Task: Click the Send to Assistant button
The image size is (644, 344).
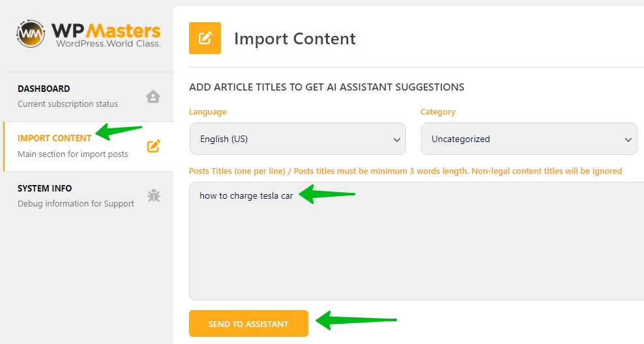Action: (248, 323)
